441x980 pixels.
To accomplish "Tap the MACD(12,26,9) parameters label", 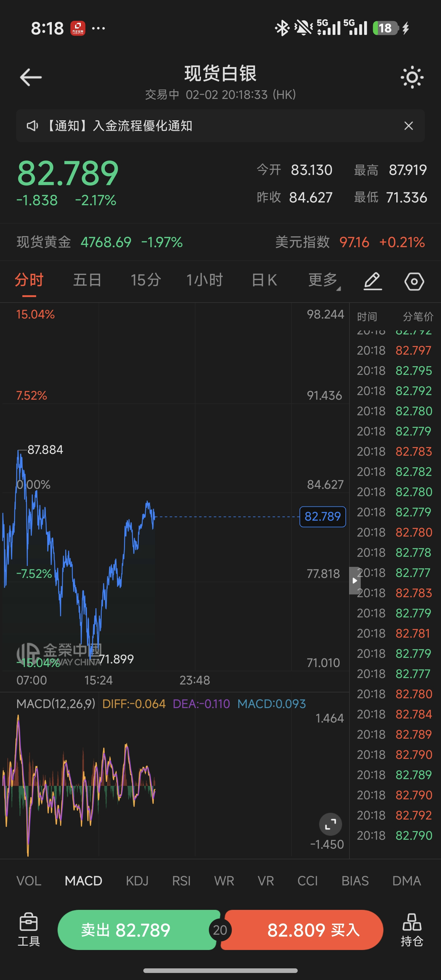I will (x=55, y=704).
